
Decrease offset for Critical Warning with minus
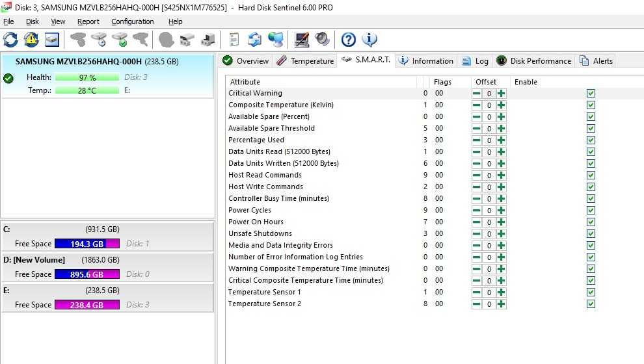(476, 94)
